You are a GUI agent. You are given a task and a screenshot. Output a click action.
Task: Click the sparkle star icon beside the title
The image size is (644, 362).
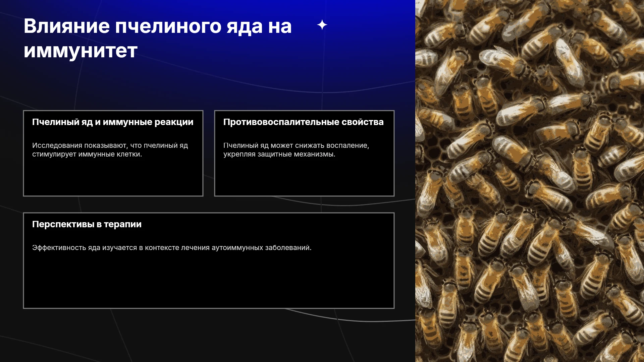[x=322, y=25]
